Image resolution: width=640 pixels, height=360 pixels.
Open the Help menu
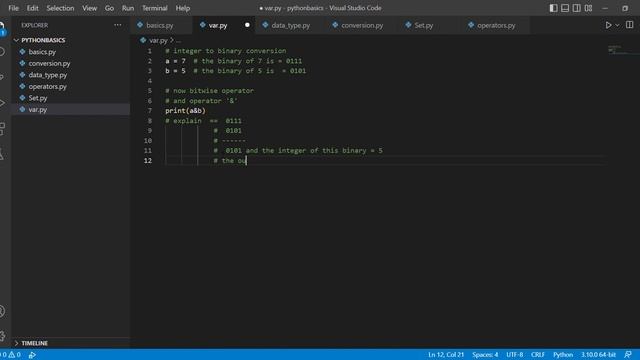click(x=182, y=8)
